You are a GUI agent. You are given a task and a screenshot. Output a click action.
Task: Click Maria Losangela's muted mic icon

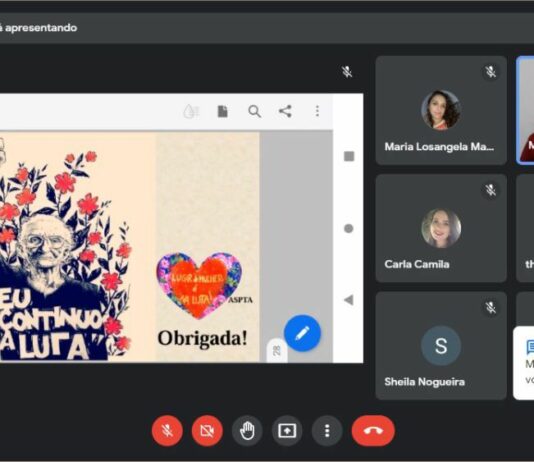pos(490,72)
